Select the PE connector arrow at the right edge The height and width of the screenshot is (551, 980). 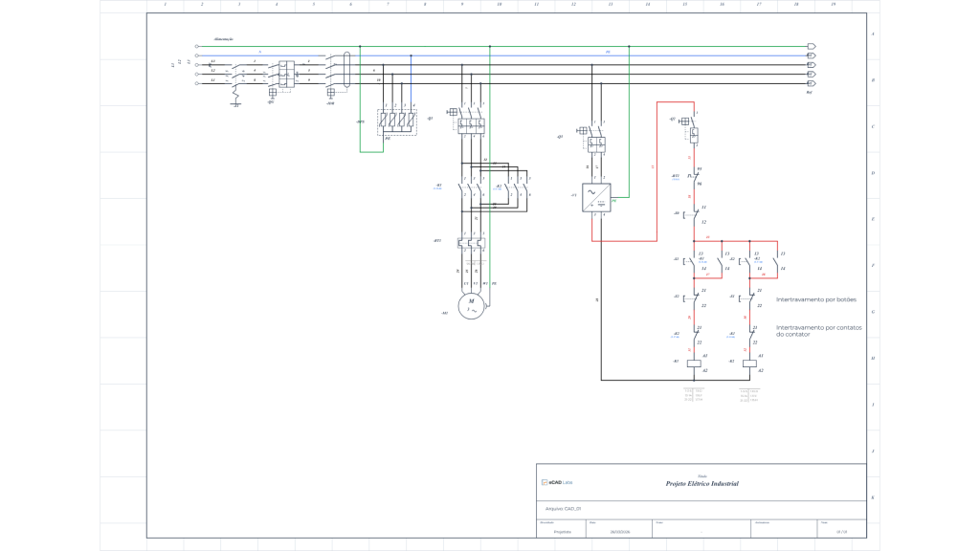(810, 45)
